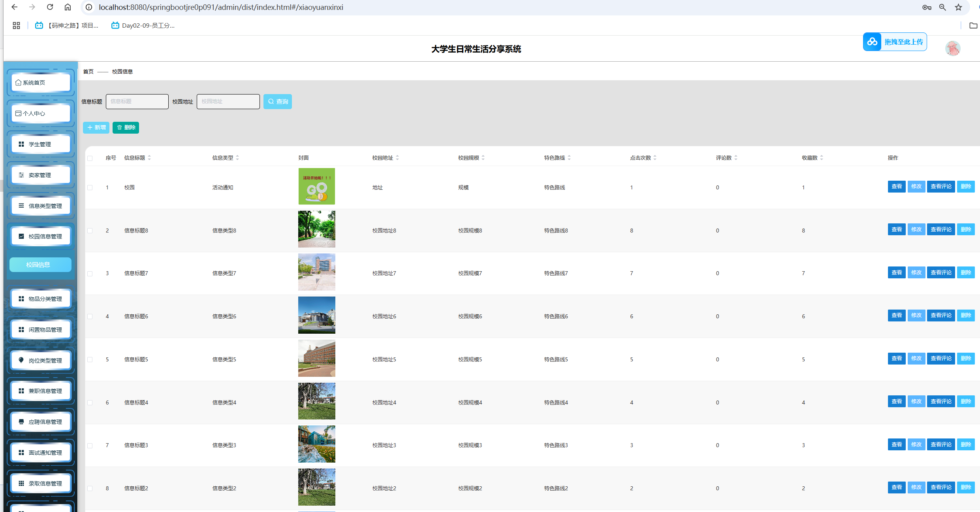
Task: Click the password key icon
Action: [927, 7]
